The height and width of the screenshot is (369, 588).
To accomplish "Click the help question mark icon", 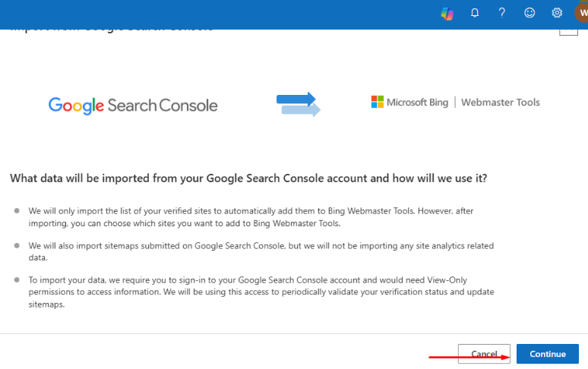I will 501,13.
